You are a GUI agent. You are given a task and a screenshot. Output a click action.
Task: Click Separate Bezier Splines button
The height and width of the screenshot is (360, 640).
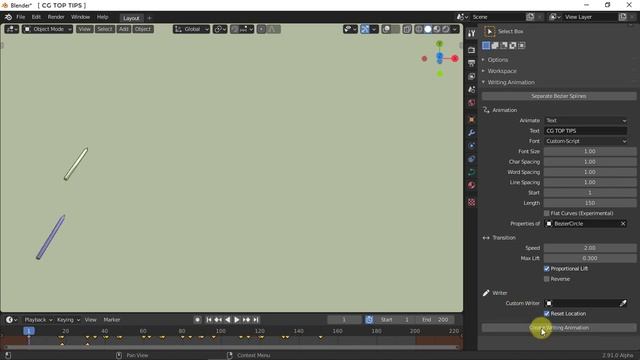(558, 96)
